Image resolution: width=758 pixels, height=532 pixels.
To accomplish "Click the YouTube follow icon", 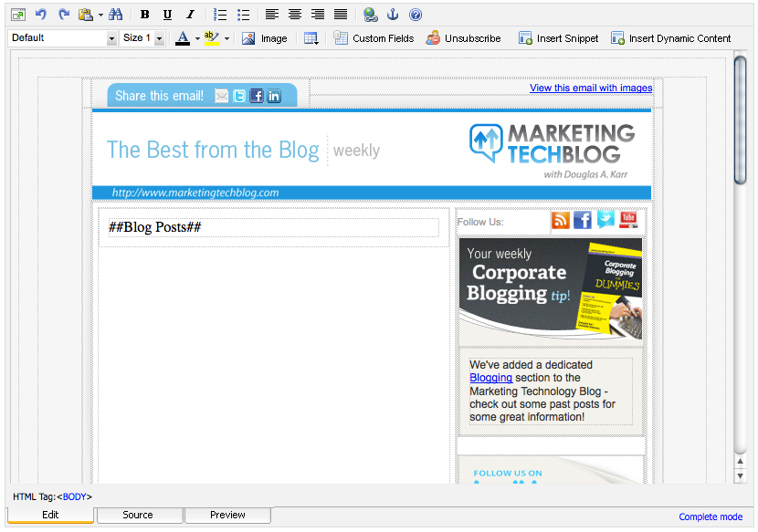I will click(x=628, y=220).
